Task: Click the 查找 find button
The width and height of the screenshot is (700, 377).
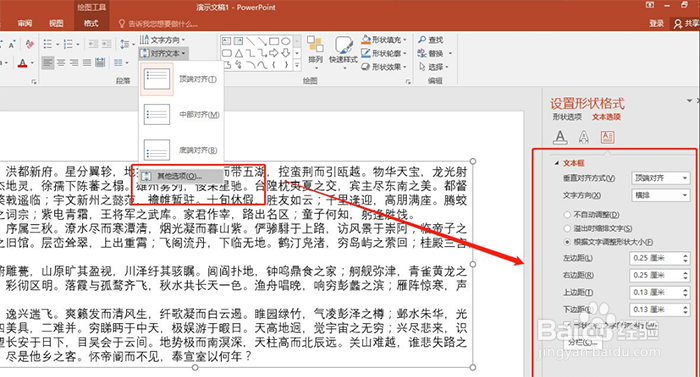Action: pyautogui.click(x=430, y=40)
